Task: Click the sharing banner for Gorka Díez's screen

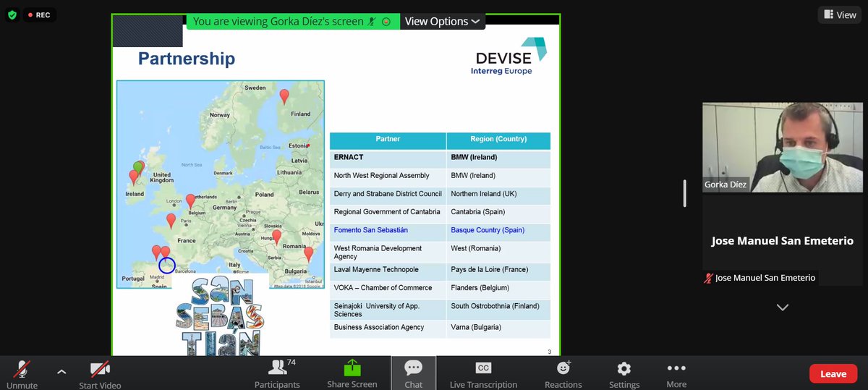Action: [292, 22]
